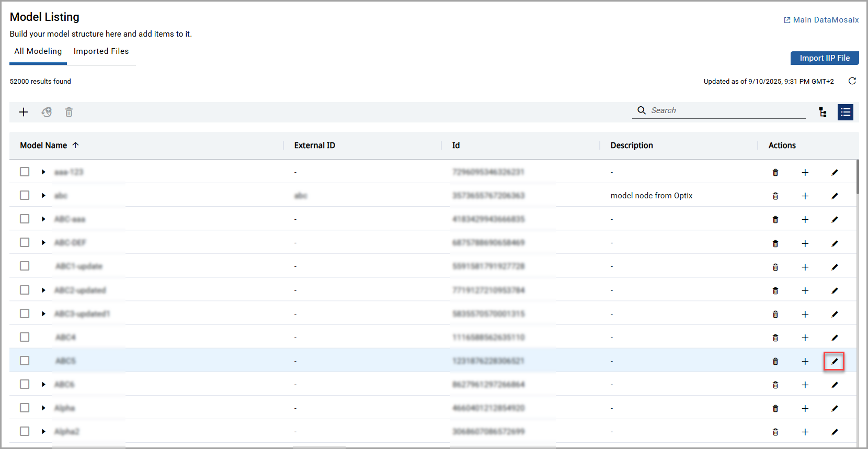Add child to the first model row
This screenshot has height=449, width=868.
click(x=805, y=172)
